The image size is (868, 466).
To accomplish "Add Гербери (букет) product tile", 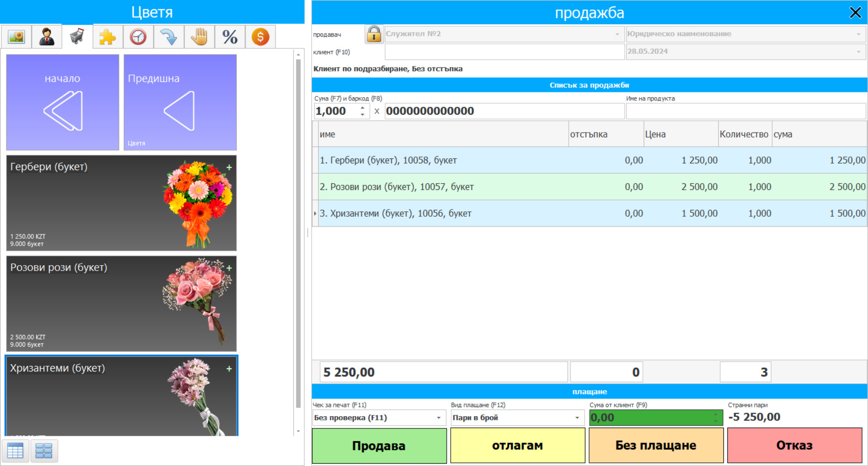I will coord(121,203).
